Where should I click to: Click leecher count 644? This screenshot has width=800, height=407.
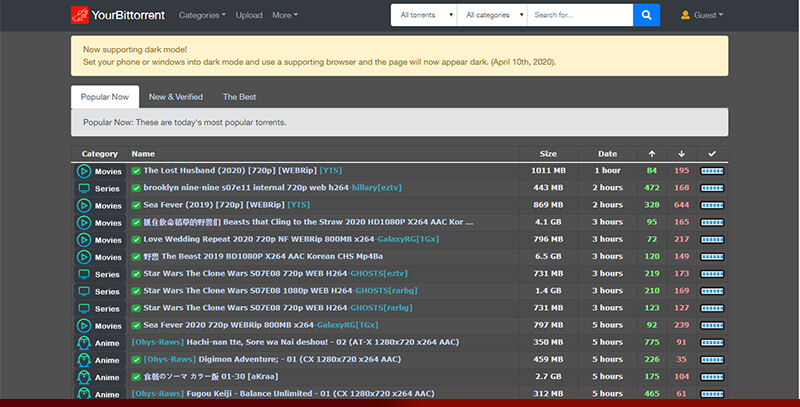[x=681, y=205]
